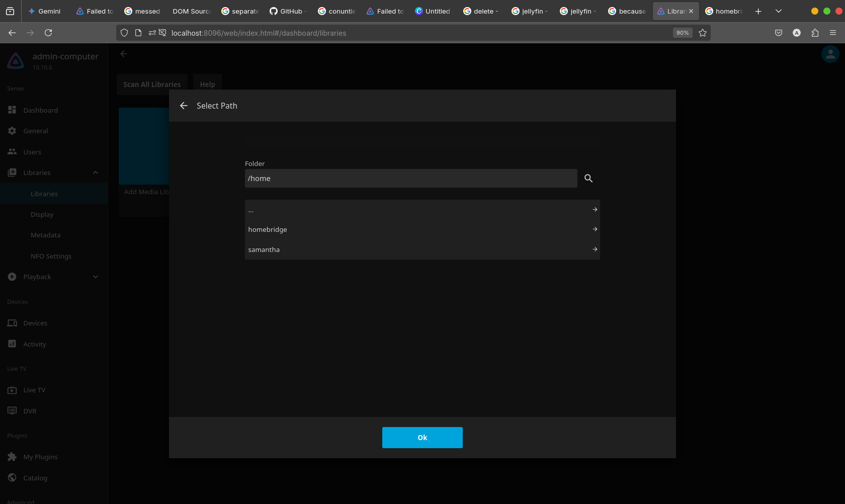Open the browser extensions icon

coord(815,33)
